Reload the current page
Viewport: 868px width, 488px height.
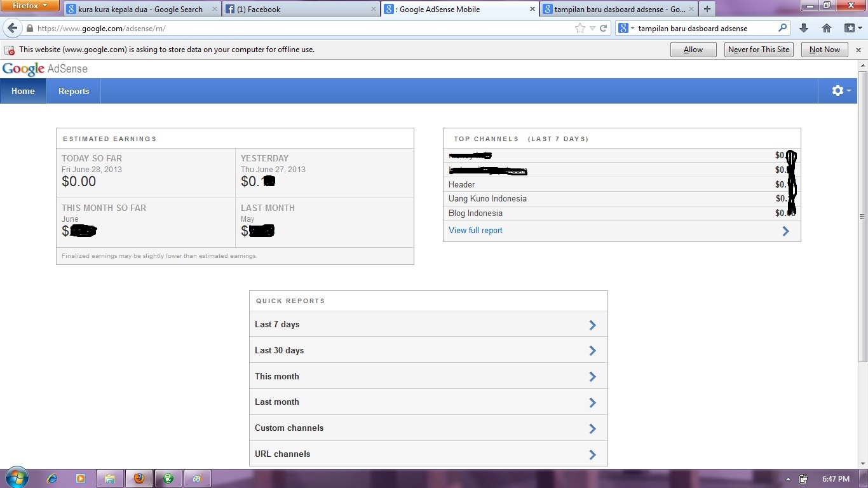coord(602,28)
